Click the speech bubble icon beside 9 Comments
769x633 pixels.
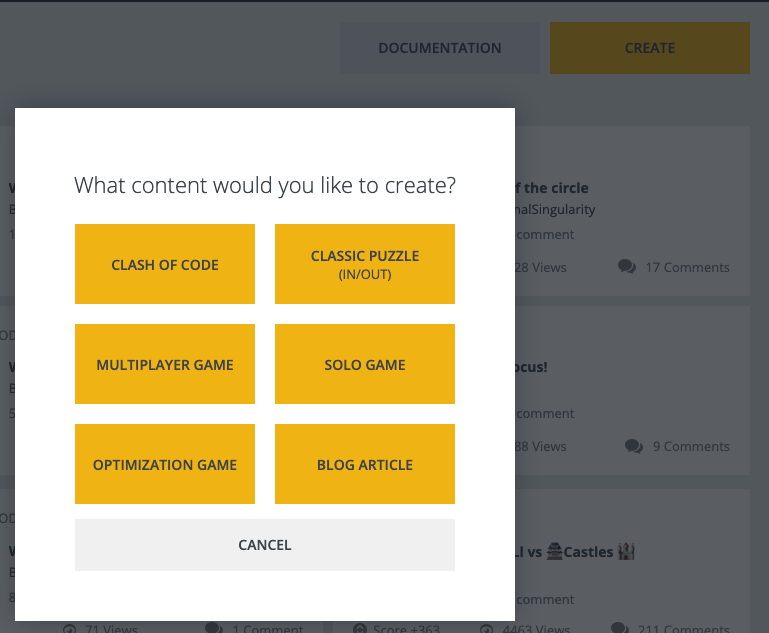(634, 446)
